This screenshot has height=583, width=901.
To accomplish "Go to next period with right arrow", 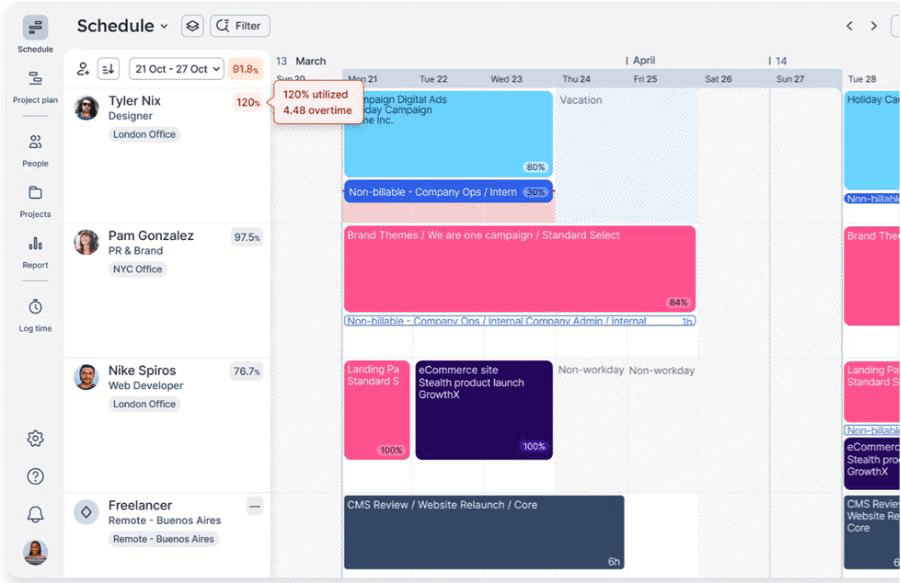I will 873,26.
